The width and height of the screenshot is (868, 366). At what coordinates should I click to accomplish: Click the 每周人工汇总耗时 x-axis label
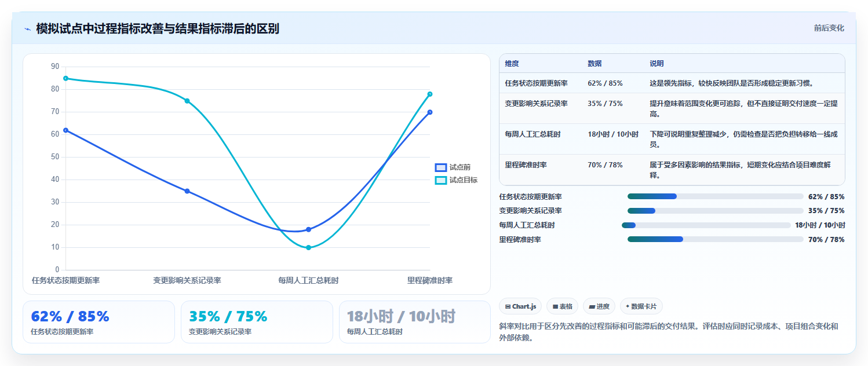tap(308, 280)
